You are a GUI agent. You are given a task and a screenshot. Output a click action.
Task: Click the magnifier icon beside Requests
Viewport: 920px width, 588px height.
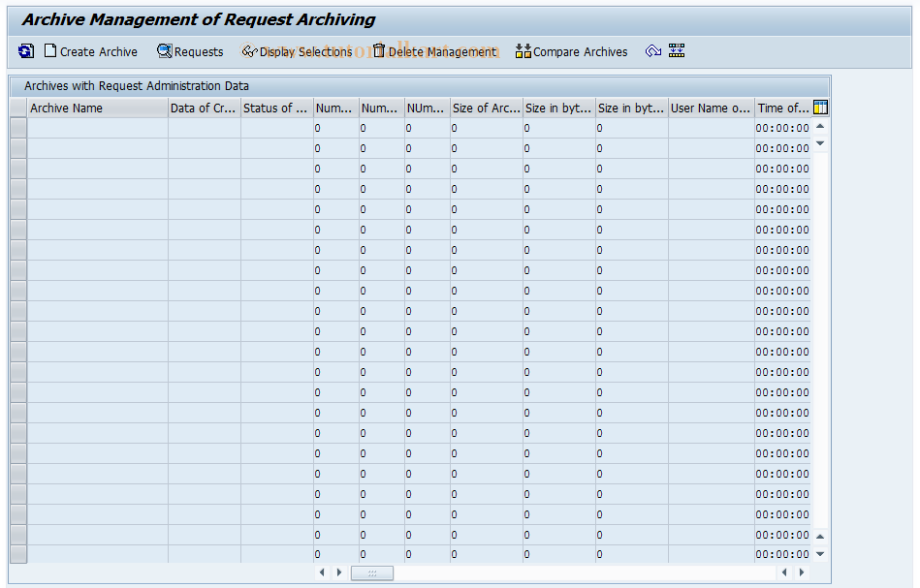coord(164,51)
